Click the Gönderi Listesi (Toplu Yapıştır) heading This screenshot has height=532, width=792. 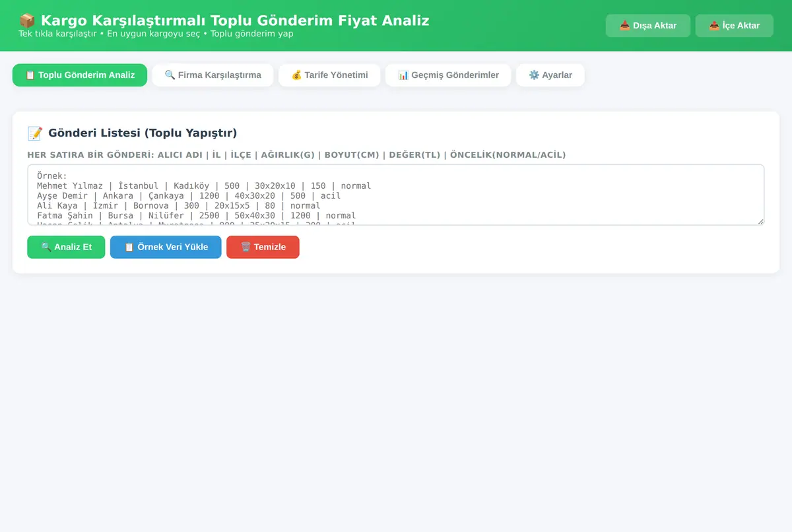143,133
